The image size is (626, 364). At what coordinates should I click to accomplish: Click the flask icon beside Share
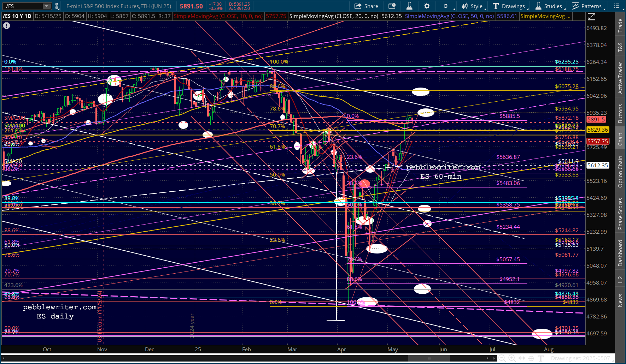point(409,6)
